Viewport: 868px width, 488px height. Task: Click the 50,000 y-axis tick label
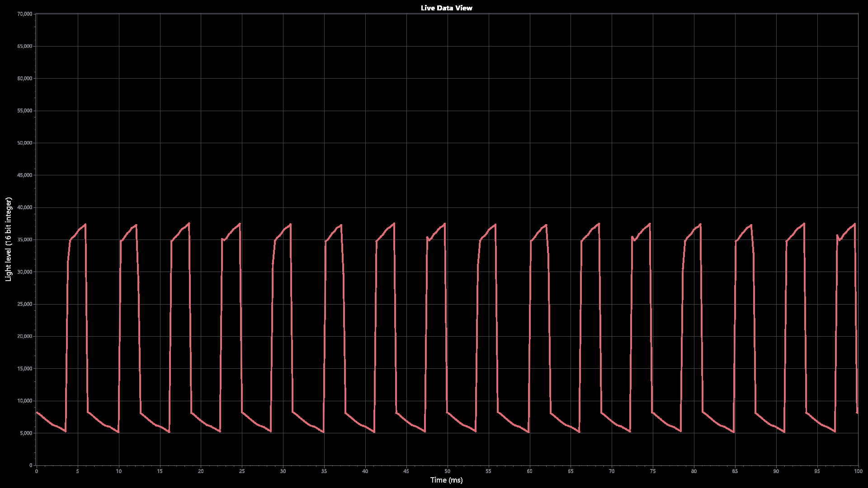click(x=24, y=143)
